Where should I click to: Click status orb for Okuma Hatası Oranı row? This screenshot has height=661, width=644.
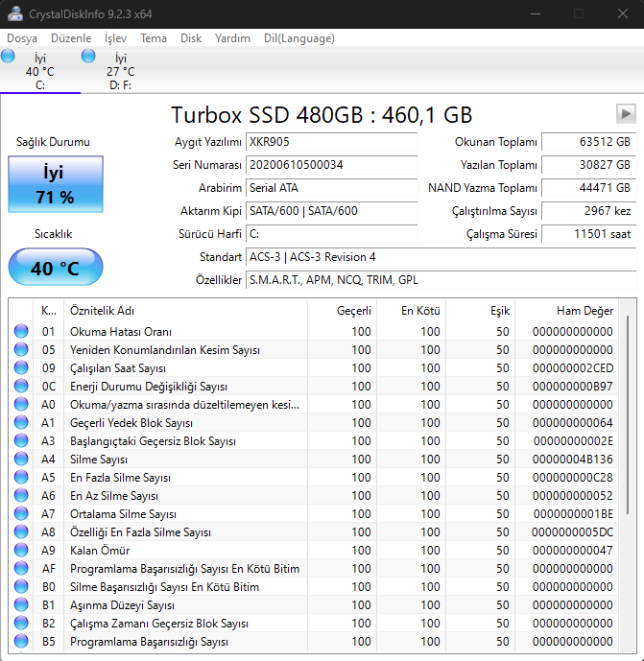point(21,332)
